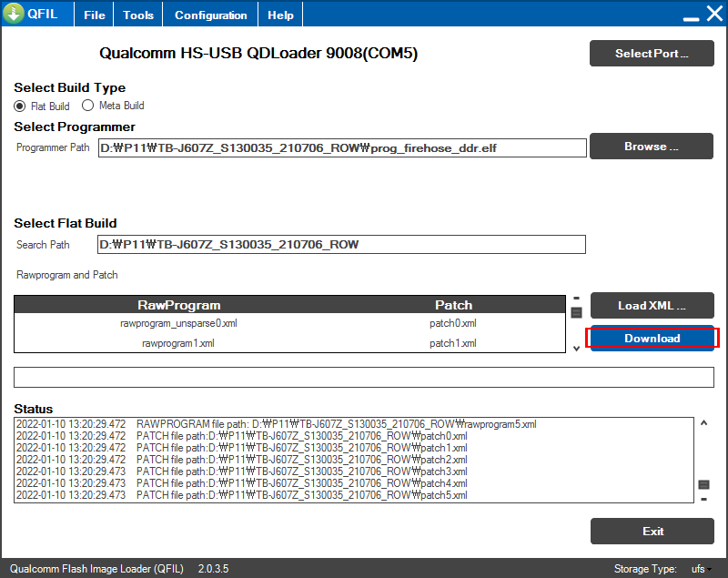Click the minus icon below Status scrollbar
This screenshot has width=728, height=578.
point(703,500)
